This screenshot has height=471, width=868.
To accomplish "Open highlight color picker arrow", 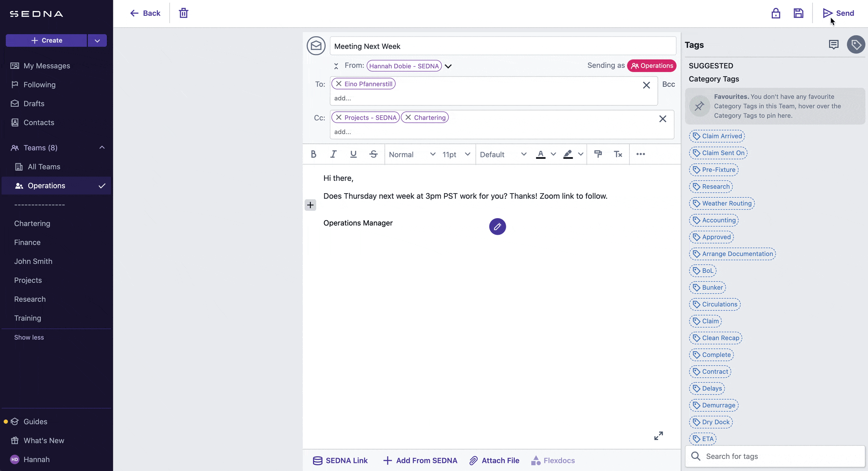I will (x=581, y=154).
